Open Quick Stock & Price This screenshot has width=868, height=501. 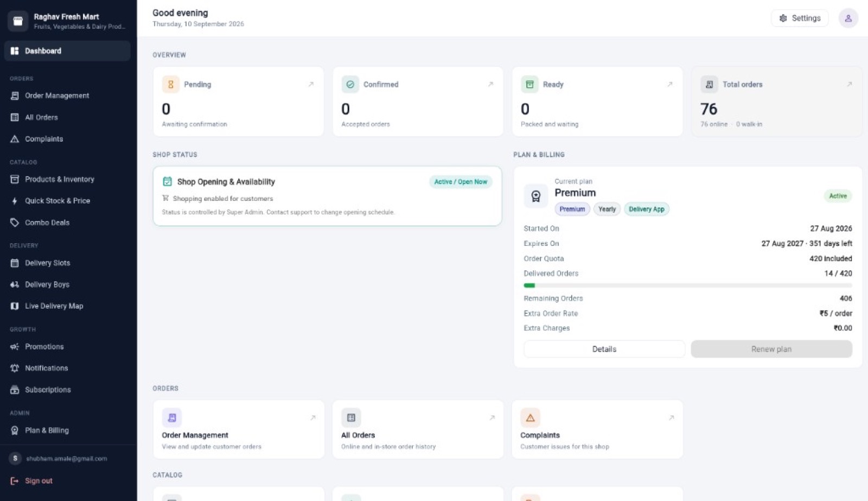[67, 201]
